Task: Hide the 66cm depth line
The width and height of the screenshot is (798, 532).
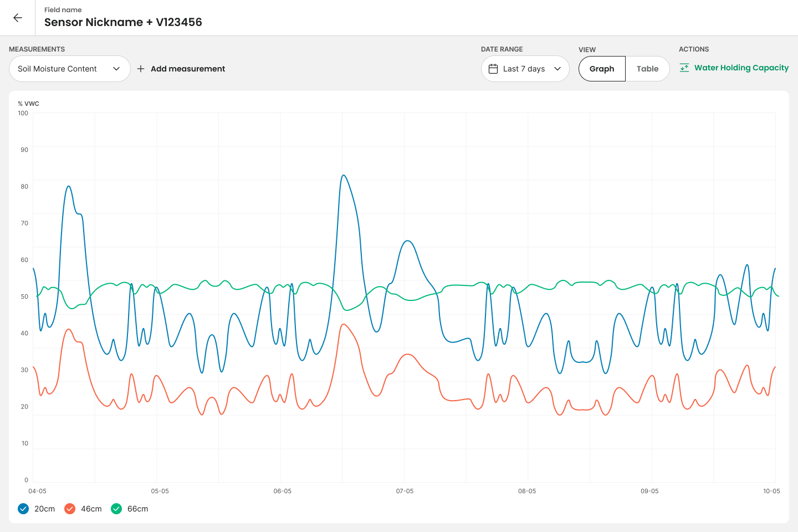Action: [x=116, y=509]
